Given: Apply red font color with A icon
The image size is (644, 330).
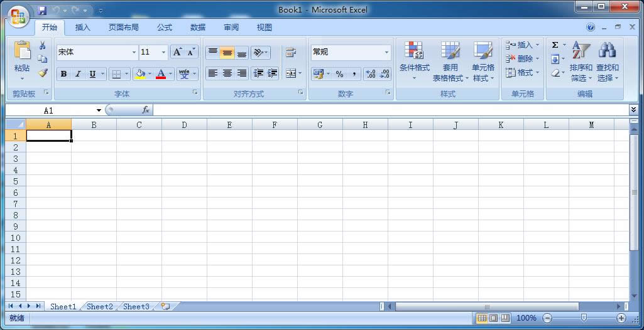Looking at the screenshot, I should [161, 74].
